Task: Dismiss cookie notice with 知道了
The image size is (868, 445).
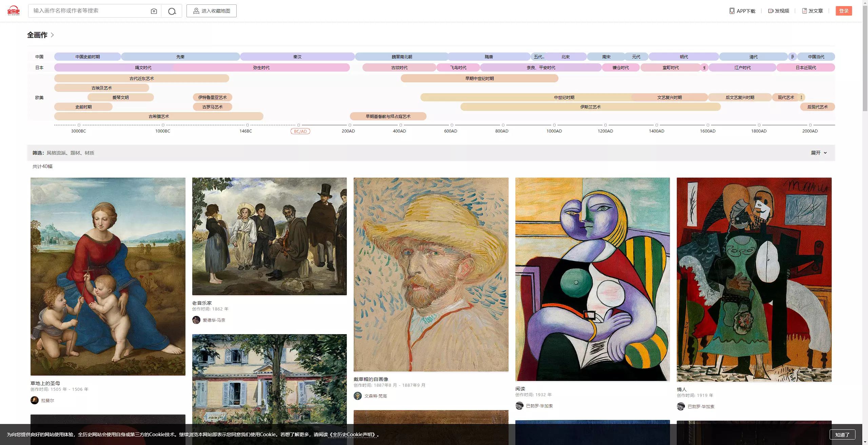Action: click(842, 434)
